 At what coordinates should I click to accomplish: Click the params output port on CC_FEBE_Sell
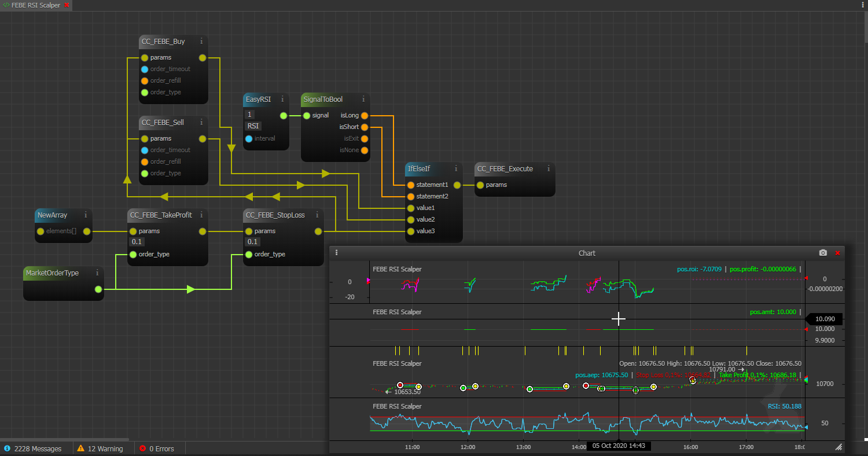(x=203, y=138)
